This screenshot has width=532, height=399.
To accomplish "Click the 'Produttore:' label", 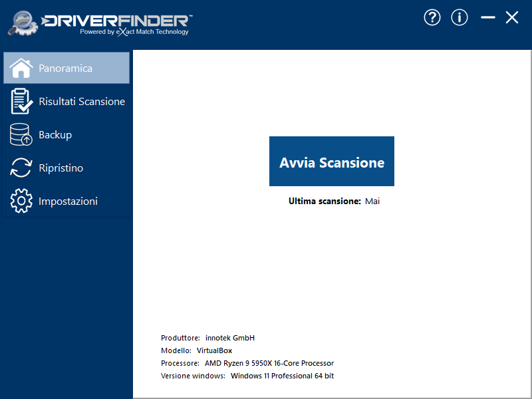I will (180, 338).
